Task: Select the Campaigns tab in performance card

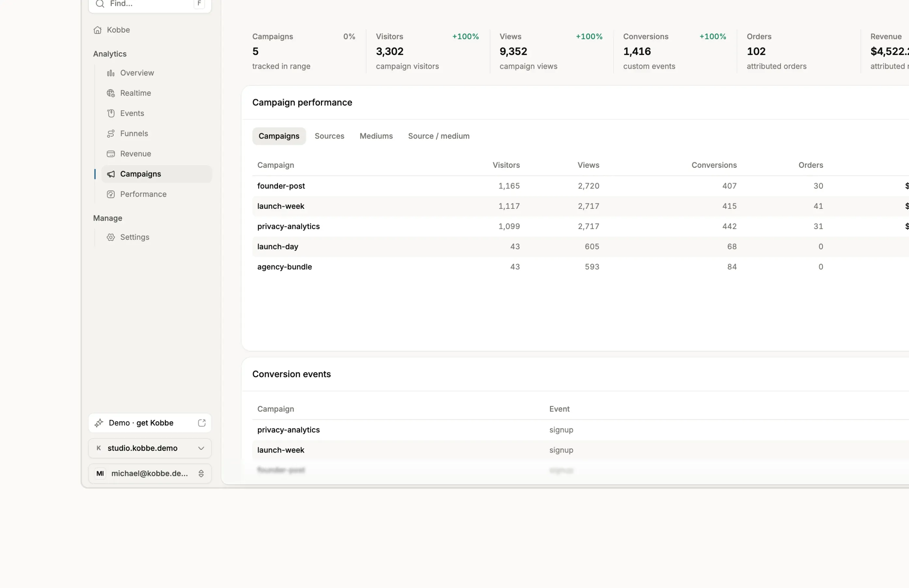Action: tap(279, 136)
